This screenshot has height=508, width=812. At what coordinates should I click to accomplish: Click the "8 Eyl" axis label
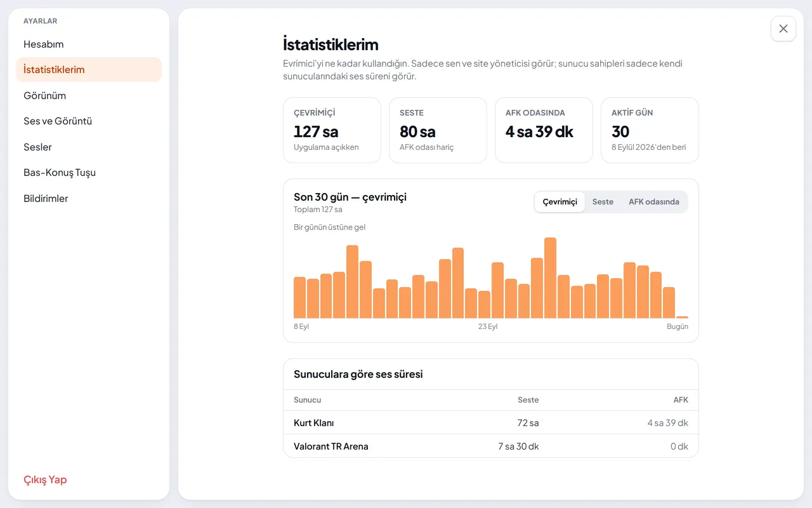tap(301, 326)
